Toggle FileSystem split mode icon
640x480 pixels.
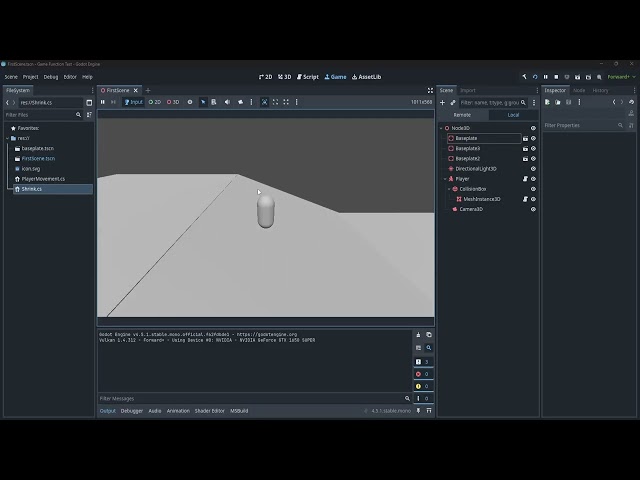tap(89, 102)
